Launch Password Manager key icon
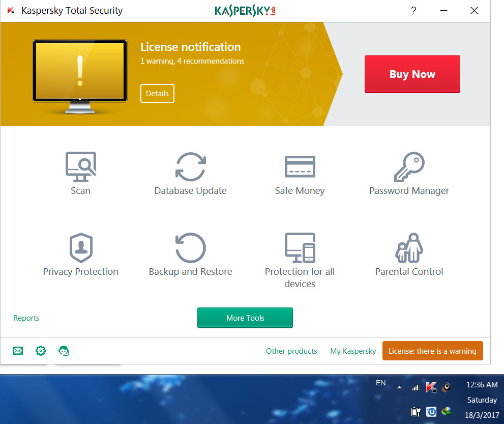The height and width of the screenshot is (424, 504). point(409,166)
